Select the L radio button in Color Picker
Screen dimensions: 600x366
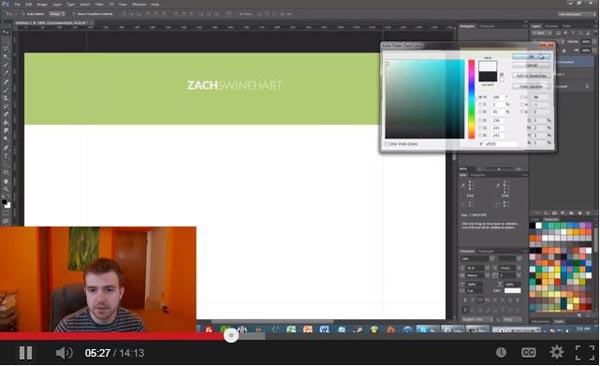point(522,97)
